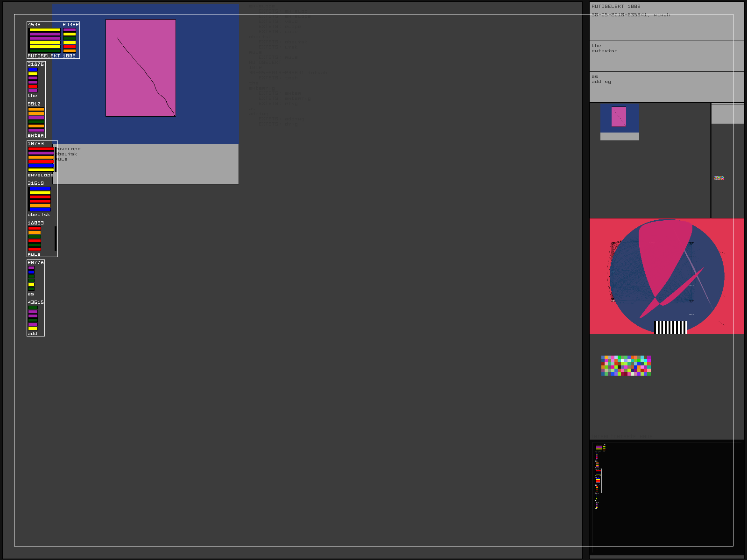
Task: Click the blue circle artwork on red background
Action: (x=666, y=275)
